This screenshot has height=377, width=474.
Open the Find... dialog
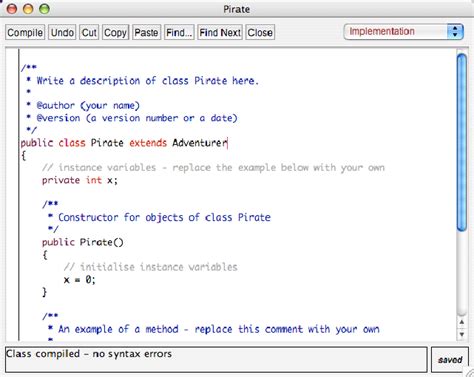point(179,32)
